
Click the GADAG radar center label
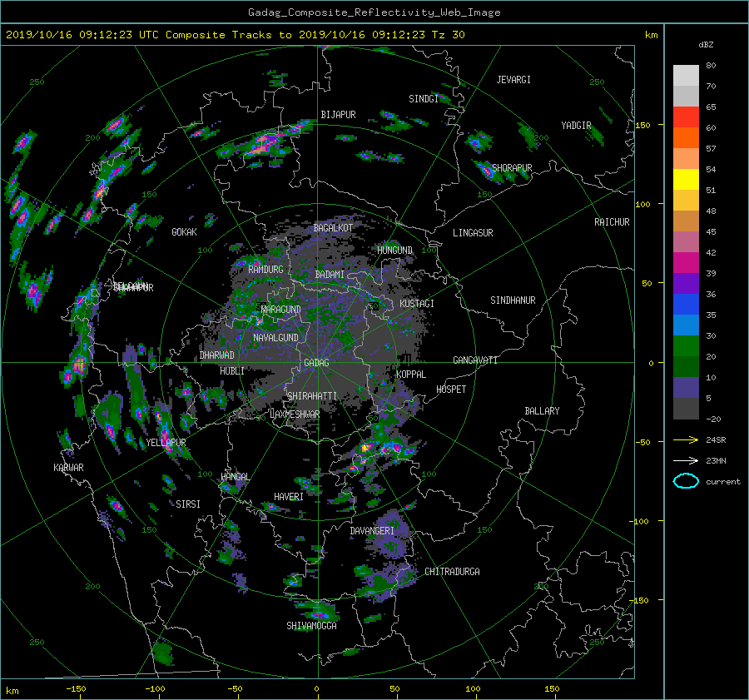pyautogui.click(x=317, y=363)
